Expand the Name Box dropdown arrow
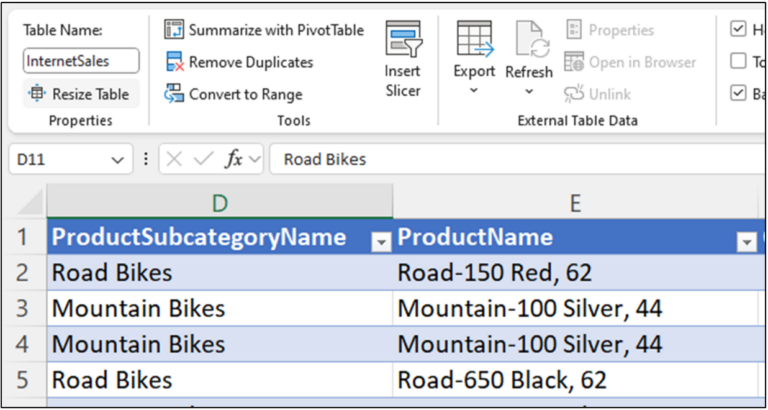 [x=118, y=159]
